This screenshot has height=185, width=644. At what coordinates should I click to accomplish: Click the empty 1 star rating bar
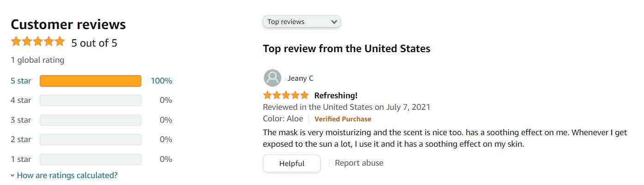pyautogui.click(x=91, y=159)
